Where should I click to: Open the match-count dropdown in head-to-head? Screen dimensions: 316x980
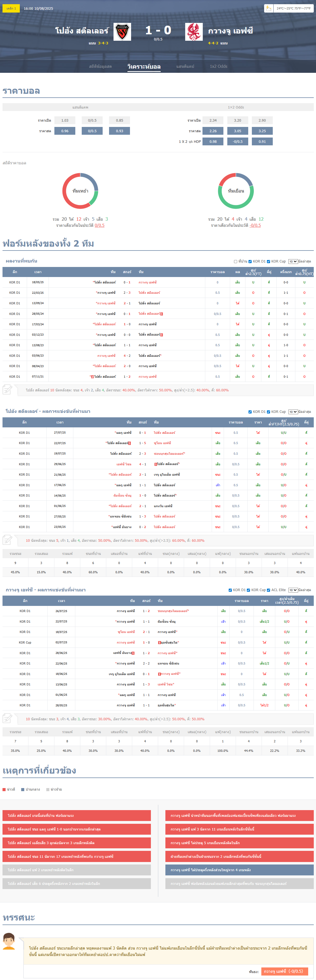pyautogui.click(x=293, y=261)
